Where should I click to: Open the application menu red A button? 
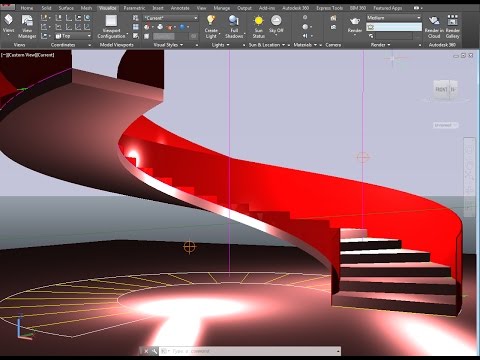point(7,6)
